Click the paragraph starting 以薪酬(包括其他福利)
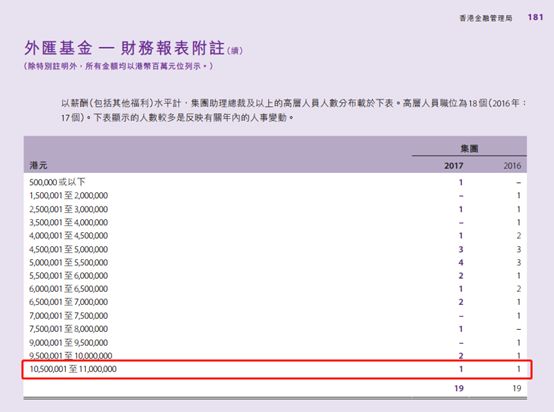This screenshot has width=554, height=412. click(x=293, y=110)
